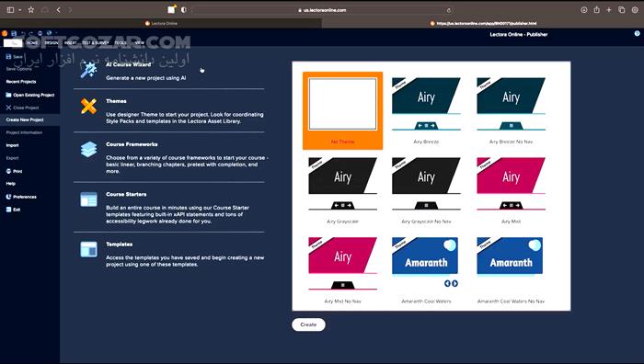Reload the page with refresh icon
This screenshot has width=644, height=364.
click(x=449, y=10)
